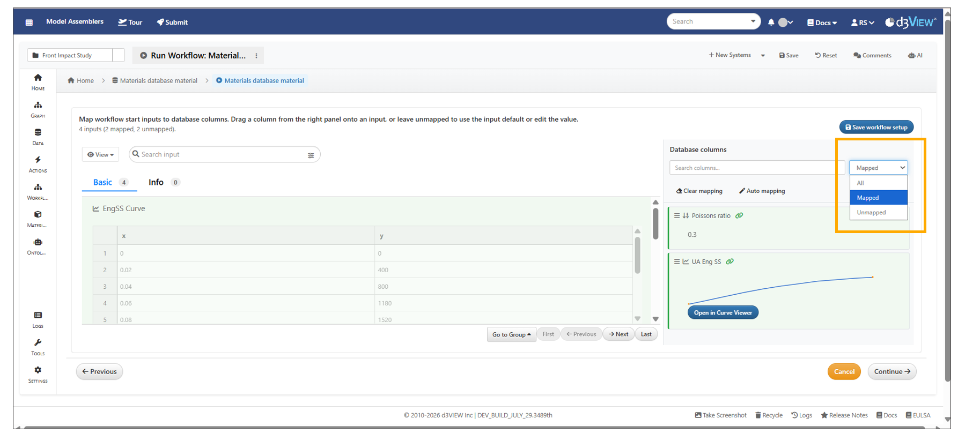980x441 pixels.
Task: Click the Poissons ratio link icon
Action: [x=739, y=215]
